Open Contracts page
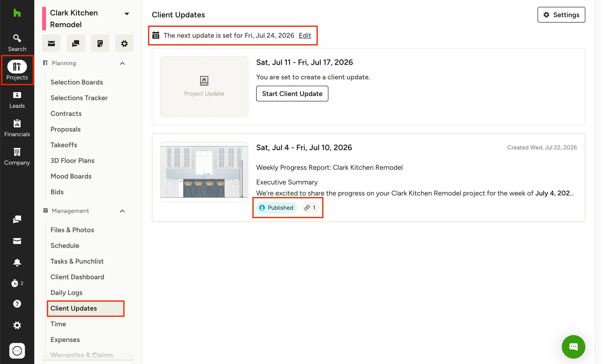 [66, 114]
